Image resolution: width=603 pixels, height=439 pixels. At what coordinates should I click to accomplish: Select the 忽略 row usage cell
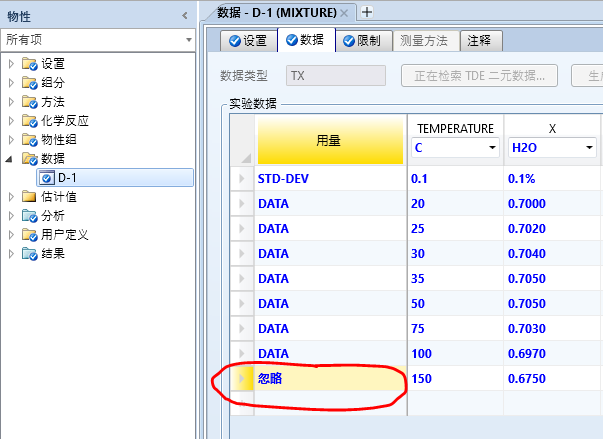329,379
